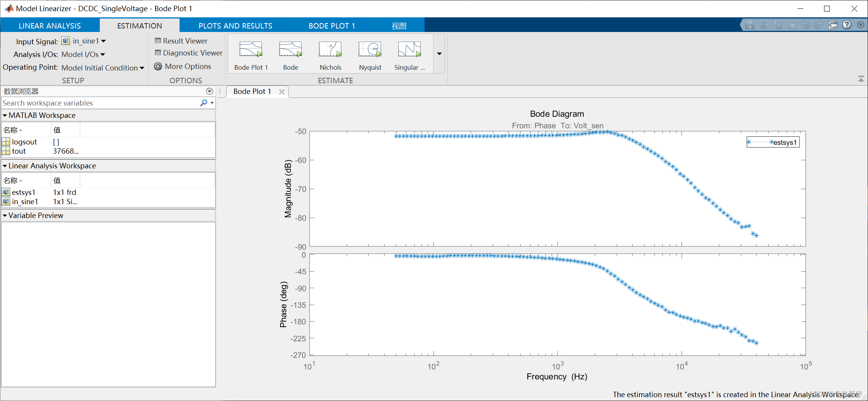Click the in_sine1 workspace variable icon

point(6,201)
